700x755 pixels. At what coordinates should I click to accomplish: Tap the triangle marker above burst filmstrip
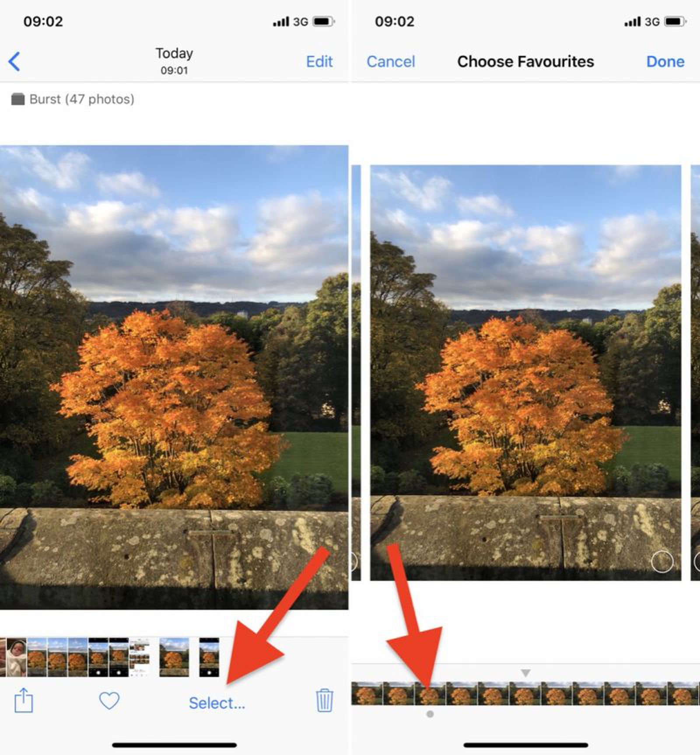coord(525,672)
